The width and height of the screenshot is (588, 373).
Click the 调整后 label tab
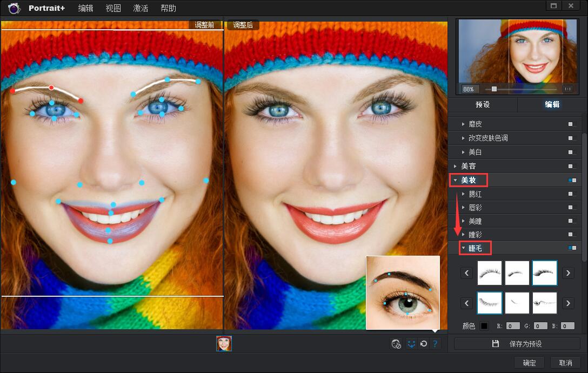243,25
